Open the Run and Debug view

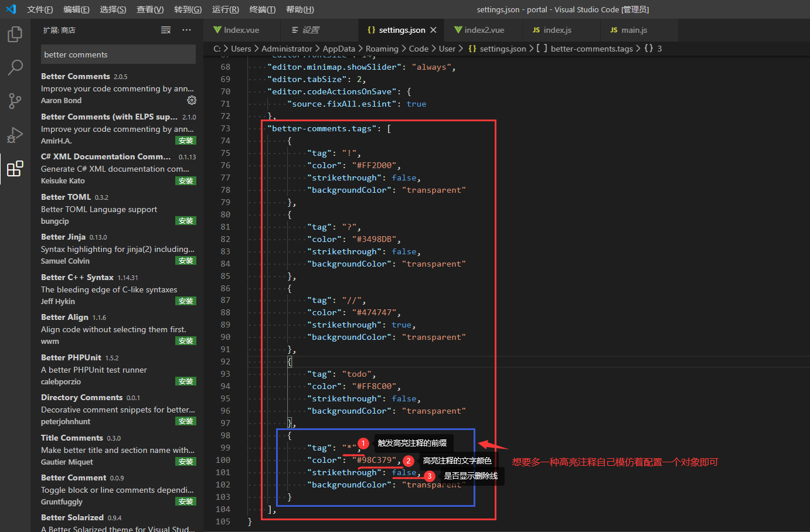pyautogui.click(x=15, y=135)
